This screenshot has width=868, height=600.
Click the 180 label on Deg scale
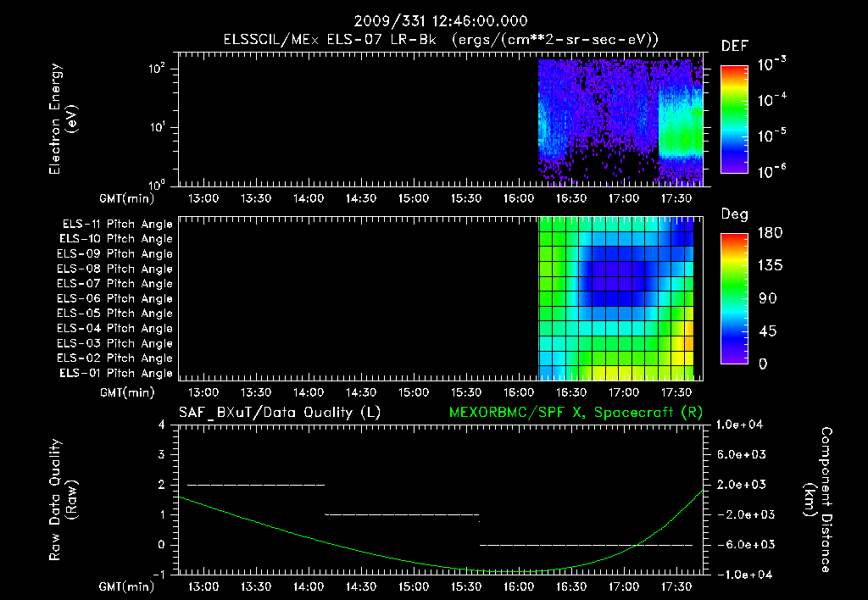pos(770,232)
